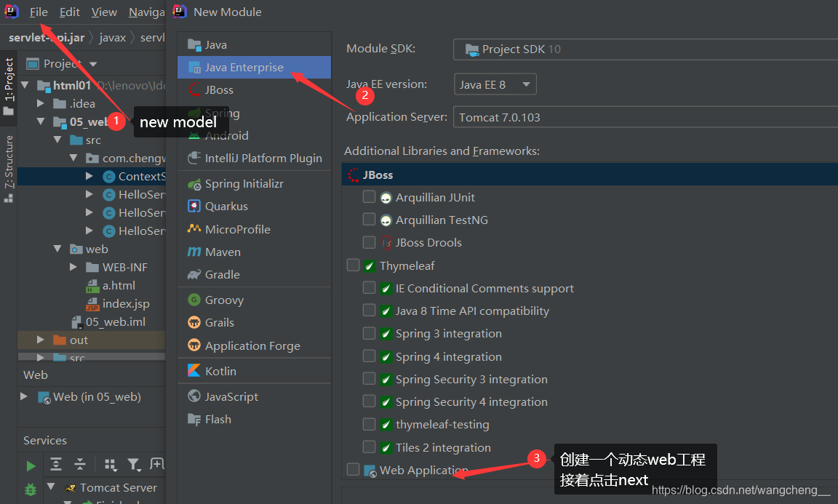838x504 pixels.
Task: Check the Tiles 2 integration checkbox
Action: [369, 447]
